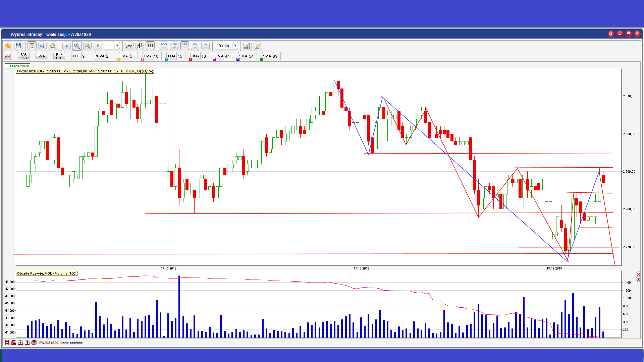The image size is (644, 362).
Task: Toggle the sound speaker button
Action: click(42, 46)
